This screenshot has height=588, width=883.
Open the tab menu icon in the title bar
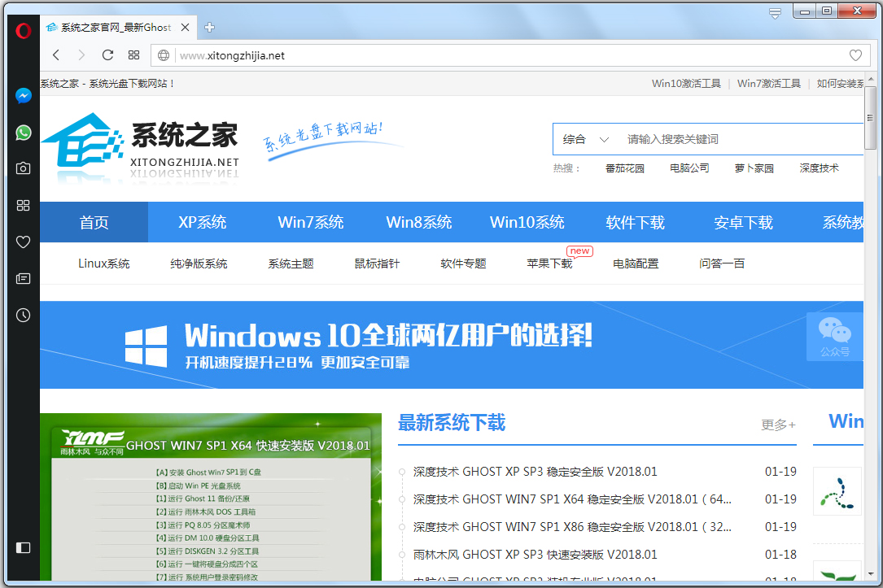(776, 14)
